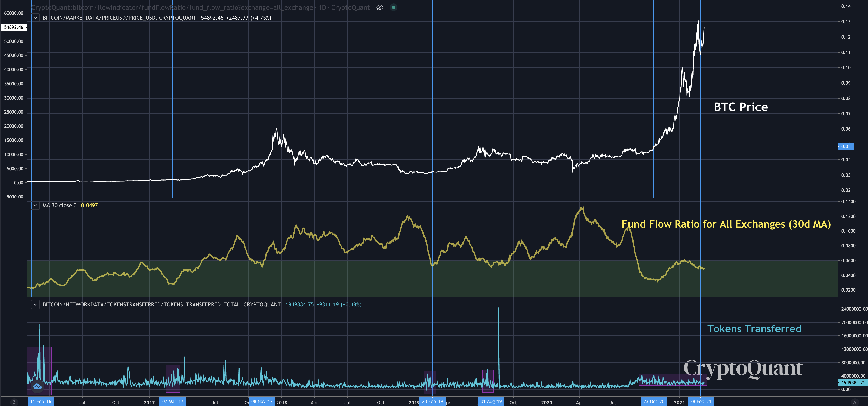The height and width of the screenshot is (406, 868).
Task: Click the 11 Feb '16 date marker
Action: click(x=40, y=401)
